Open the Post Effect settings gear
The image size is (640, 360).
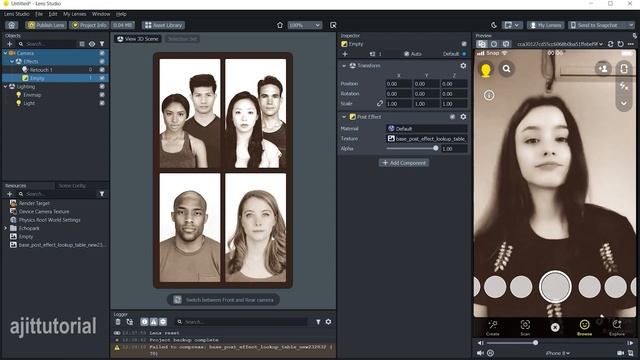point(463,117)
